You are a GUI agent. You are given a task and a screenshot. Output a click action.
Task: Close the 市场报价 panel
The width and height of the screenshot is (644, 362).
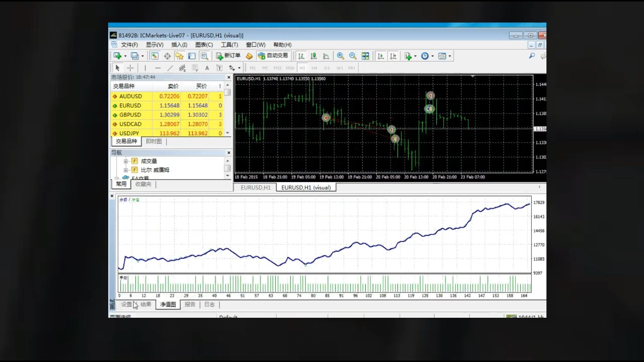click(228, 77)
